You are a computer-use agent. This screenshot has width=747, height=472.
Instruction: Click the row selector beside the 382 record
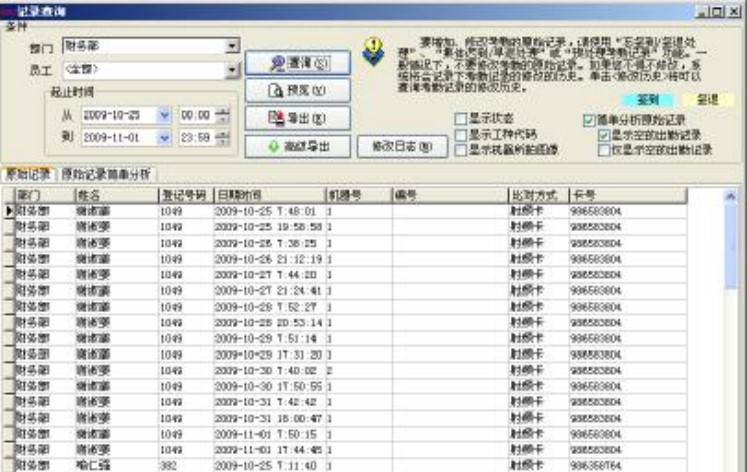point(9,465)
